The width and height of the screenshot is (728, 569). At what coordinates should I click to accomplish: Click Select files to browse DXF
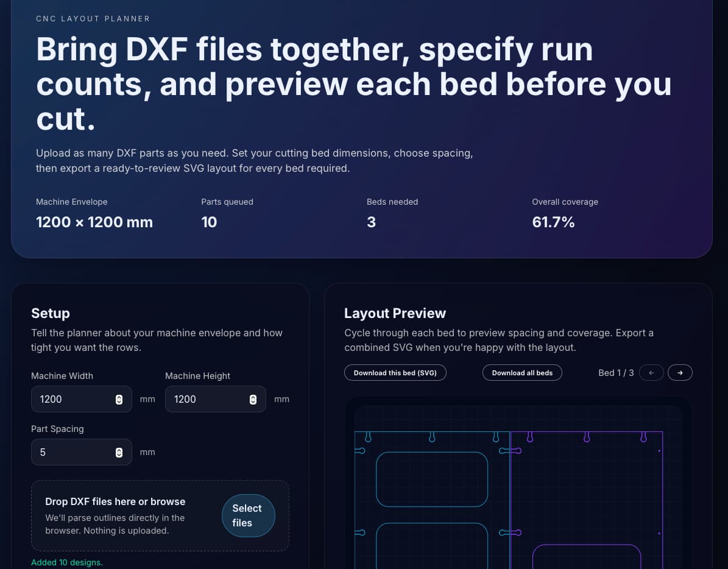[249, 515]
